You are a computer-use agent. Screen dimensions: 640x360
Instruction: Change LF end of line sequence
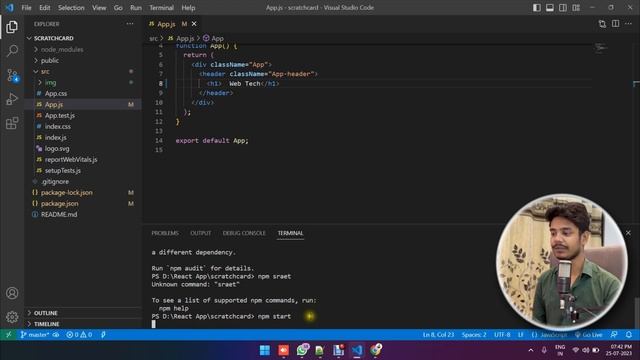pos(521,335)
